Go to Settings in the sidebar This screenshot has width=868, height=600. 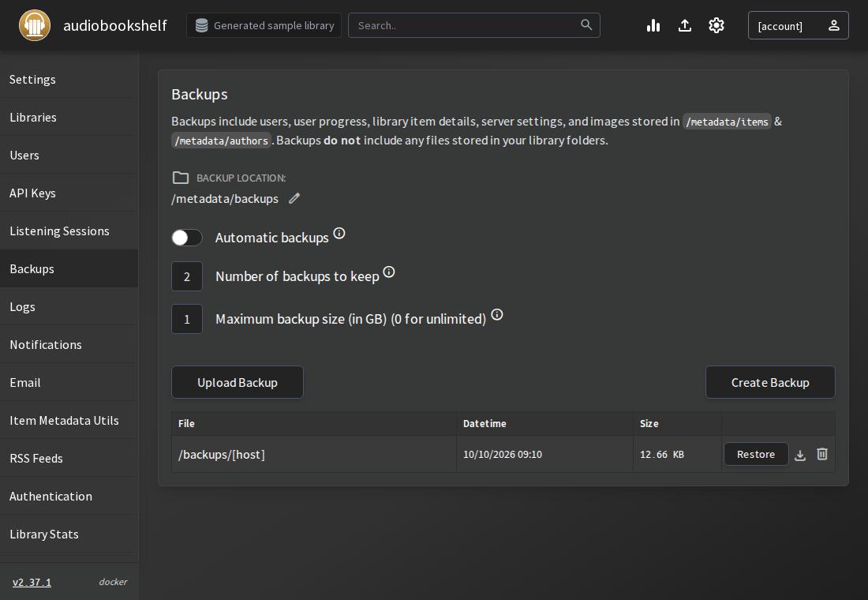pos(69,79)
